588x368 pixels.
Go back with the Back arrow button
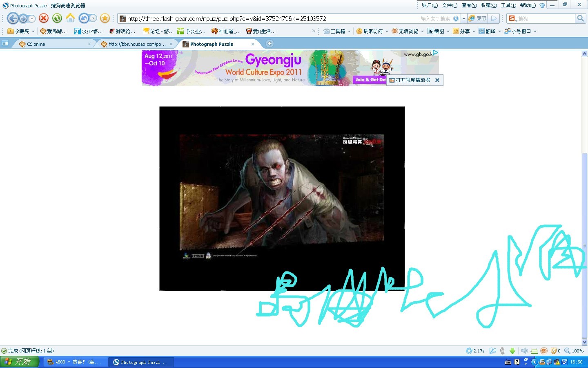click(13, 18)
